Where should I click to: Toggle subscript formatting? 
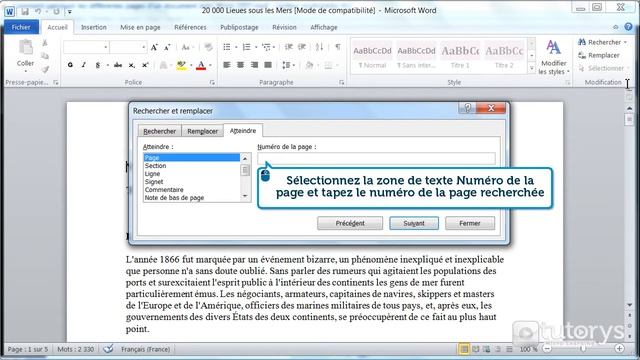tap(131, 65)
